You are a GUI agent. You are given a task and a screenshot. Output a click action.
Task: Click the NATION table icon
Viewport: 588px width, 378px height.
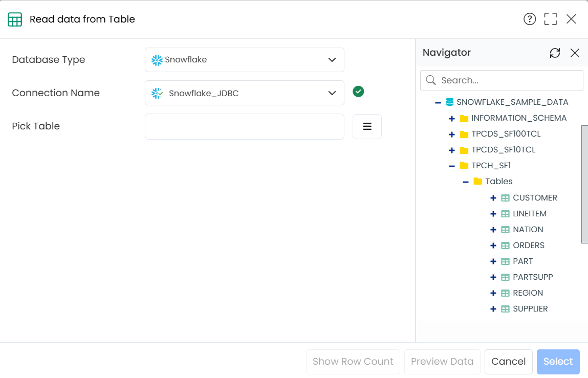coord(505,230)
